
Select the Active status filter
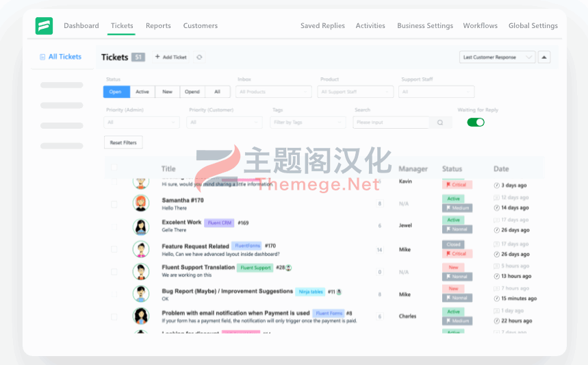pyautogui.click(x=142, y=92)
